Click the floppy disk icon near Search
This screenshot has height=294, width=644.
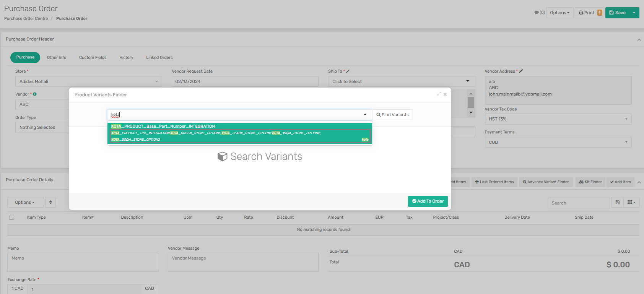click(617, 202)
